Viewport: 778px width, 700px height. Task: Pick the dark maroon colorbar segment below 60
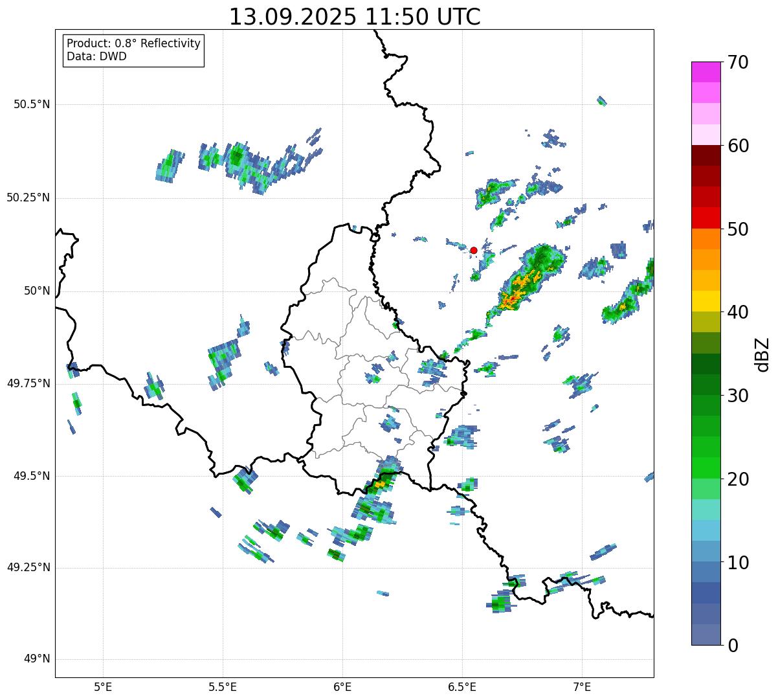coord(706,155)
